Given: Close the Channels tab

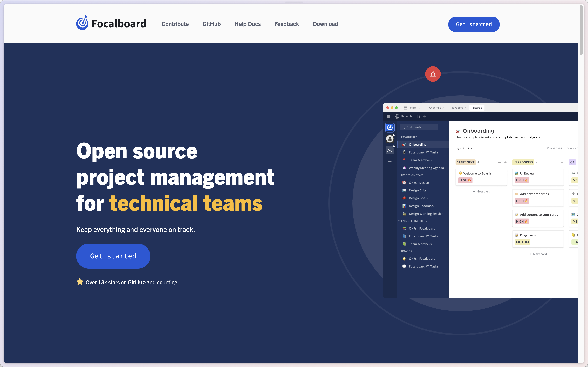Looking at the screenshot, I should (443, 108).
